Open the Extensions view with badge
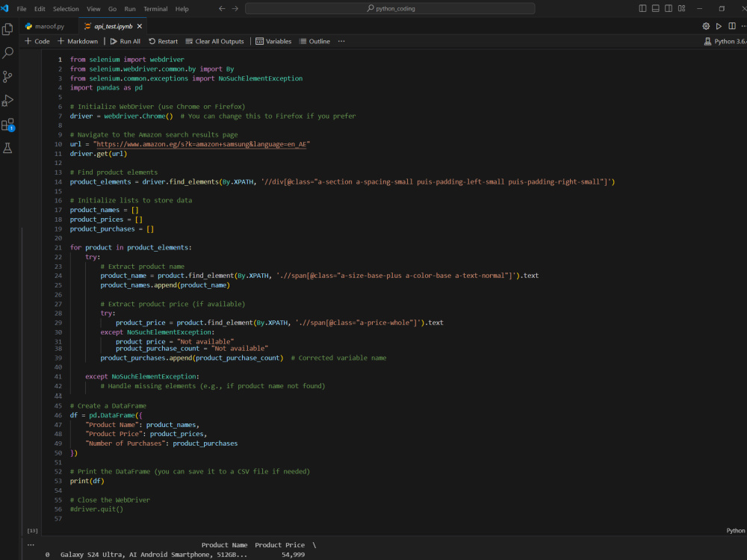The height and width of the screenshot is (560, 747). (x=7, y=125)
